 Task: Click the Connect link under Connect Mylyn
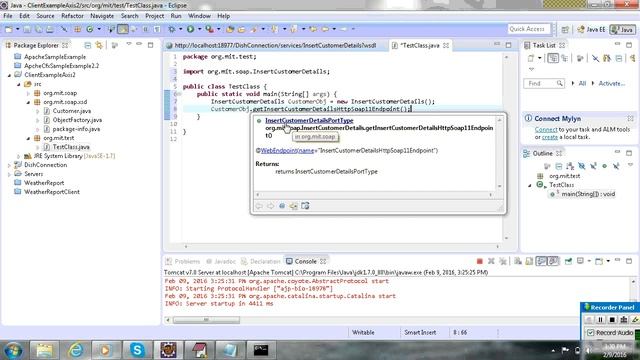click(546, 129)
